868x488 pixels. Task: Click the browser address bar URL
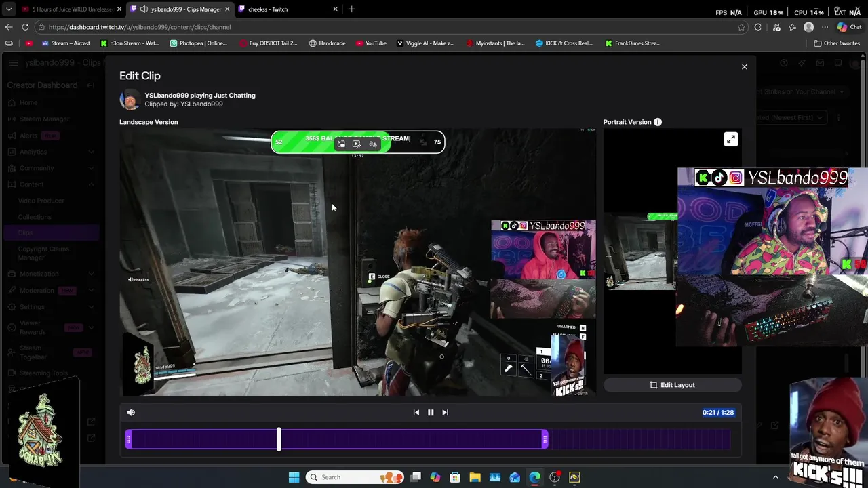pos(140,27)
